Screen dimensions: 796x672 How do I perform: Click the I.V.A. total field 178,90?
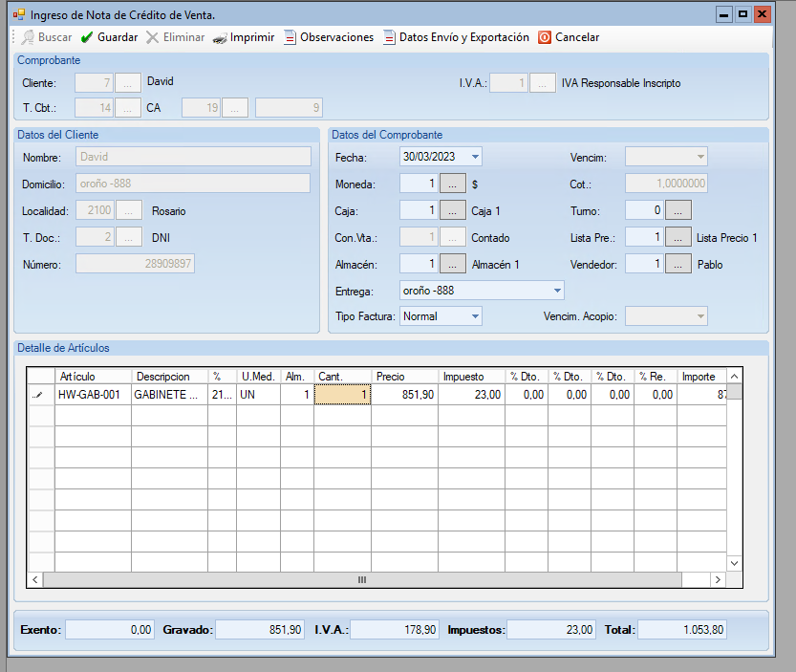point(395,630)
